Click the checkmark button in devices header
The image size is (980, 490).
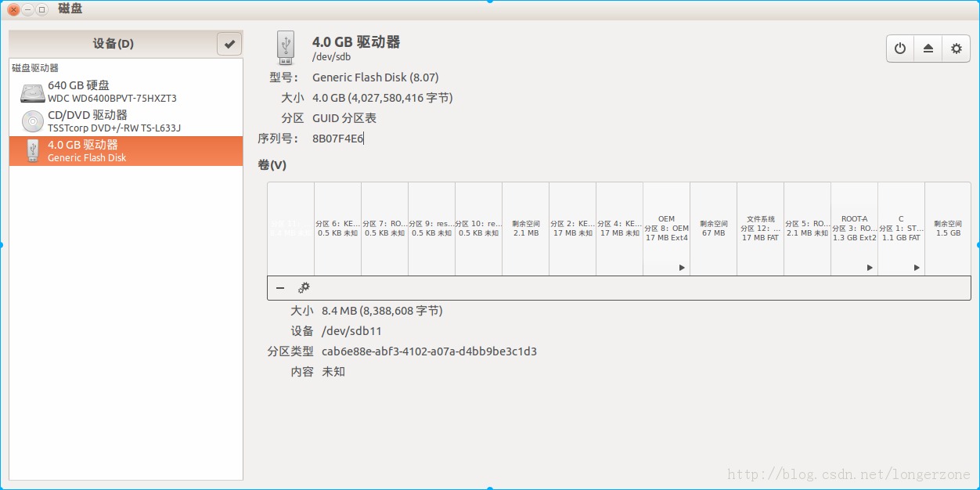point(229,44)
